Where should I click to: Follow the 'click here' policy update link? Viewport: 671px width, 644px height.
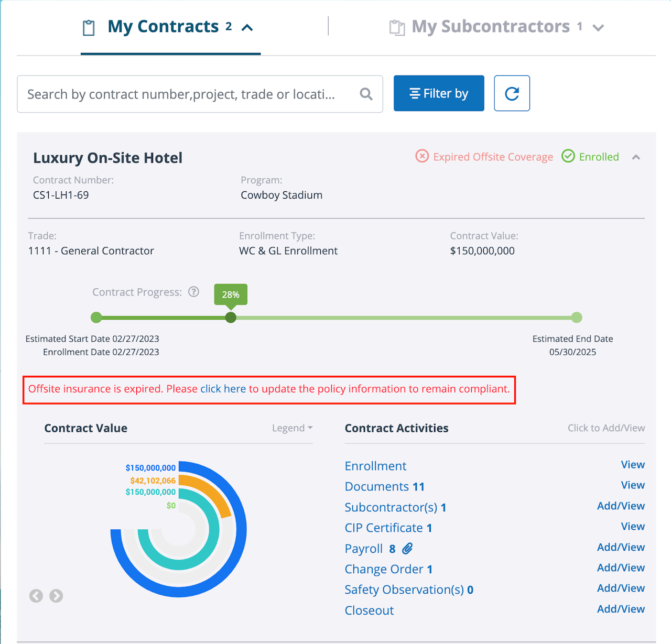223,389
